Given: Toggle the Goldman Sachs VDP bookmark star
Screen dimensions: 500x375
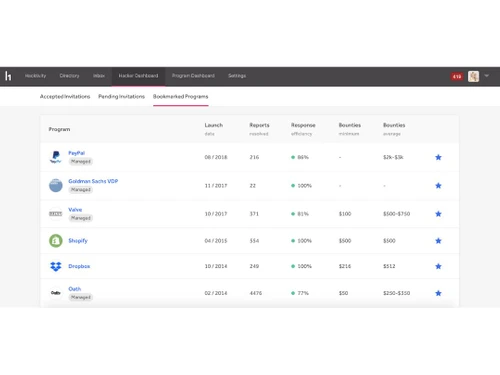Looking at the screenshot, I should click(x=438, y=186).
